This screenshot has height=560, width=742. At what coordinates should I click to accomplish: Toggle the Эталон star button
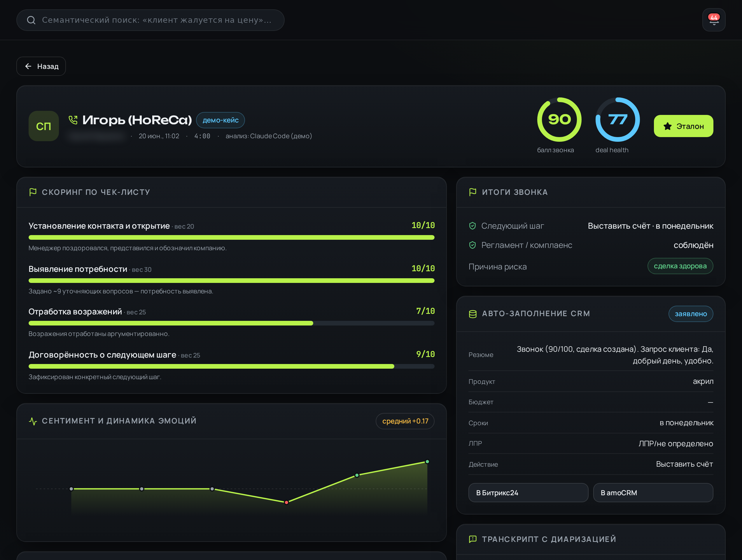tap(683, 126)
